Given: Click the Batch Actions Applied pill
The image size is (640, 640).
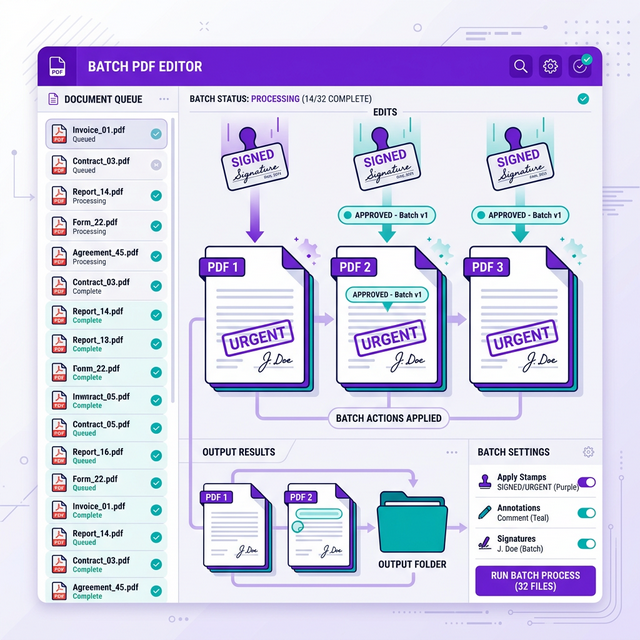Looking at the screenshot, I should (389, 418).
